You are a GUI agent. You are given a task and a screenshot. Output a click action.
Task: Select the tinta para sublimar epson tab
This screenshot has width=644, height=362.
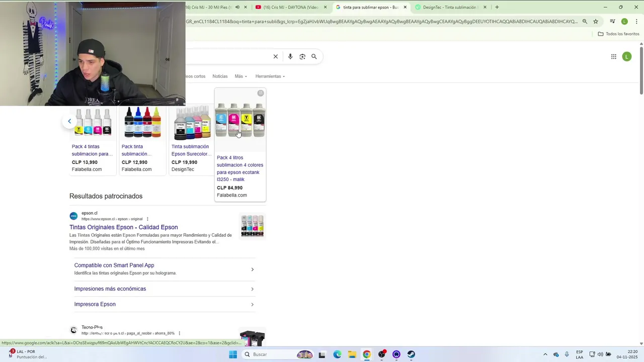(x=370, y=7)
